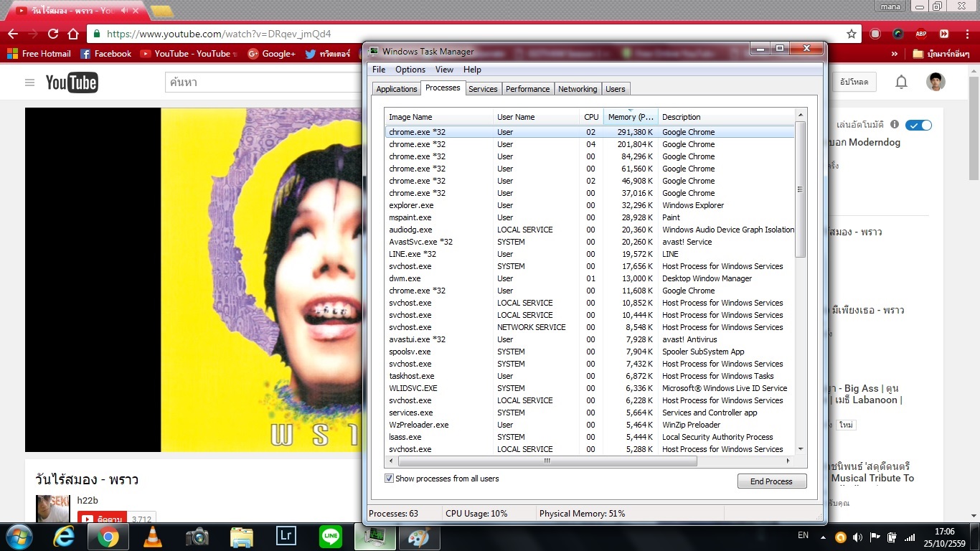Open Task Manager Help menu
The height and width of the screenshot is (551, 980).
[472, 70]
